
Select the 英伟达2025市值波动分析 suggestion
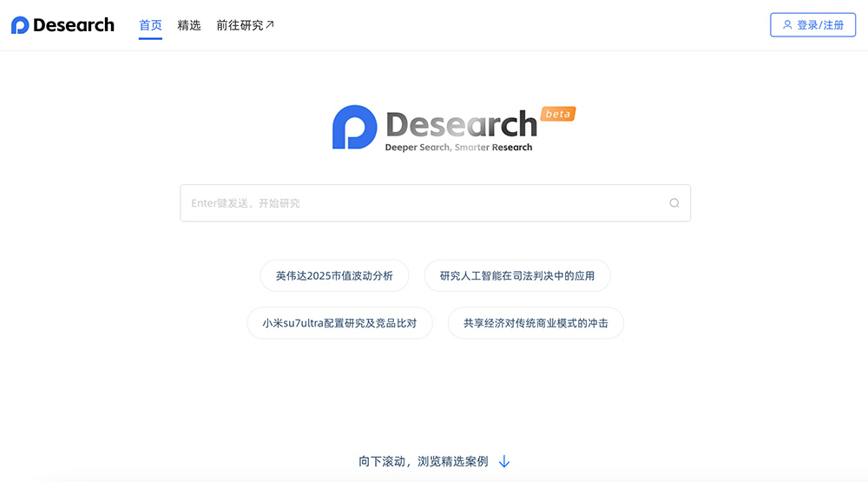point(334,276)
